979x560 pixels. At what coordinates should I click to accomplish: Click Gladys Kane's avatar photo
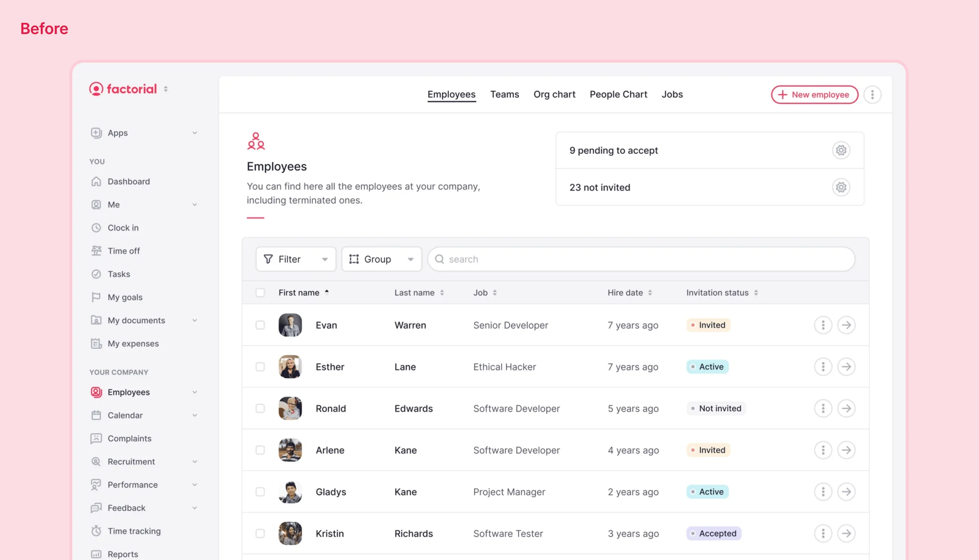tap(290, 492)
